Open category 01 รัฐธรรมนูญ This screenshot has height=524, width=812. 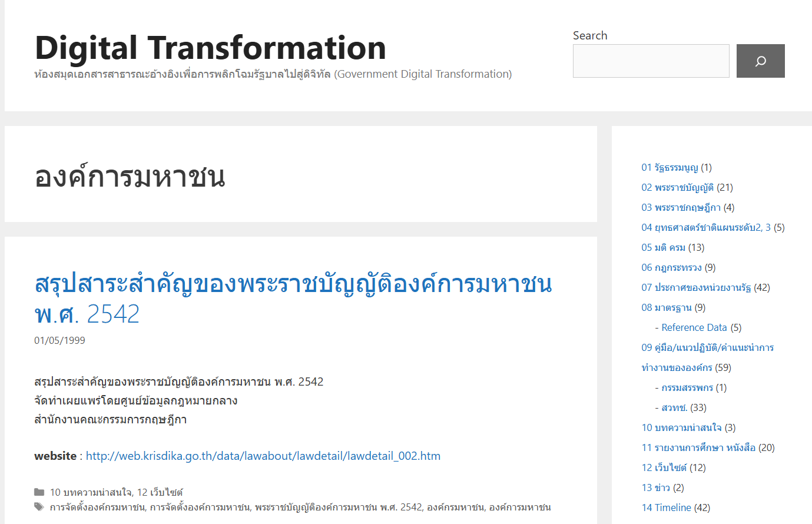pyautogui.click(x=670, y=168)
